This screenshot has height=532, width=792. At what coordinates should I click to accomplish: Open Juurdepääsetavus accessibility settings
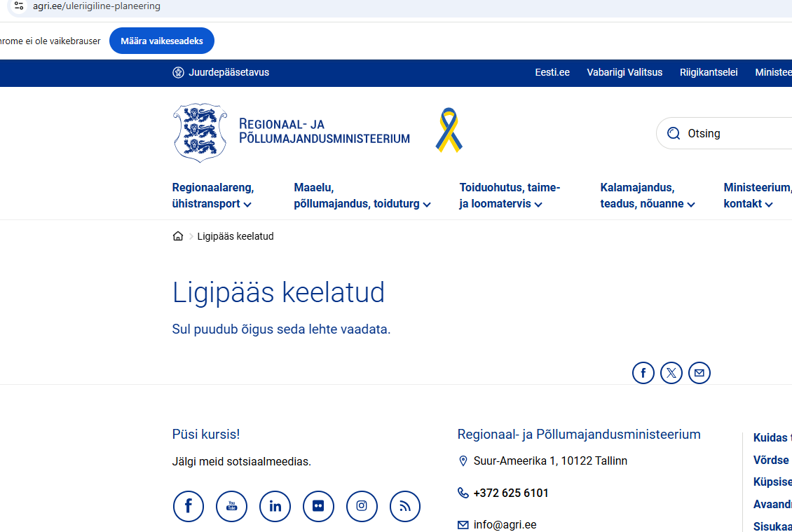point(221,72)
